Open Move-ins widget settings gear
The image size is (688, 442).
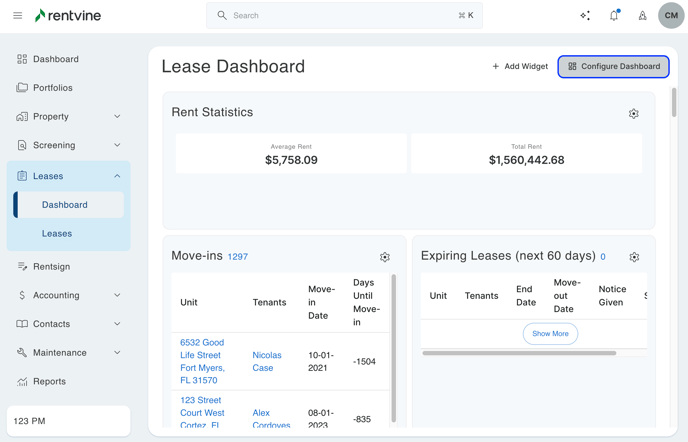tap(385, 257)
